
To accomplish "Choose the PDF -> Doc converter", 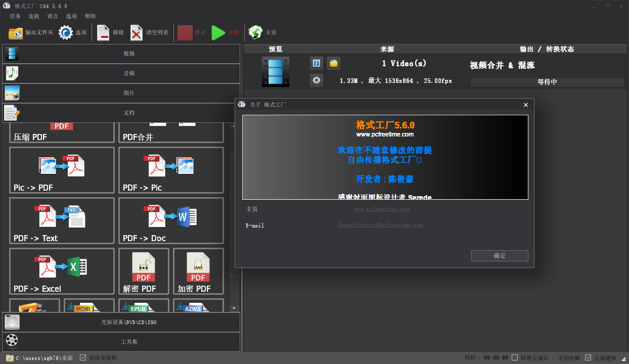I will point(171,220).
